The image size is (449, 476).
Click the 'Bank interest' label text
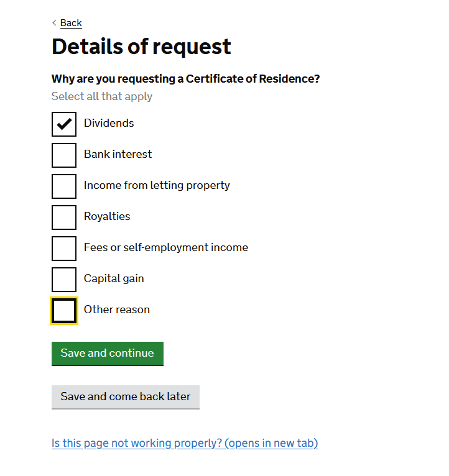118,154
